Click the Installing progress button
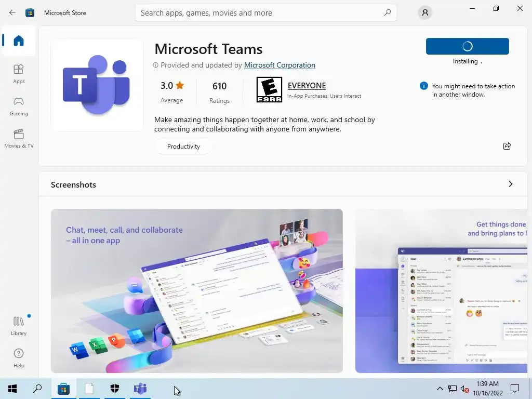 point(467,46)
